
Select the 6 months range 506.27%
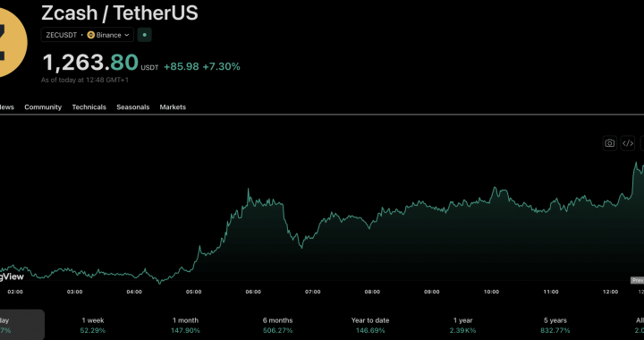(277, 325)
